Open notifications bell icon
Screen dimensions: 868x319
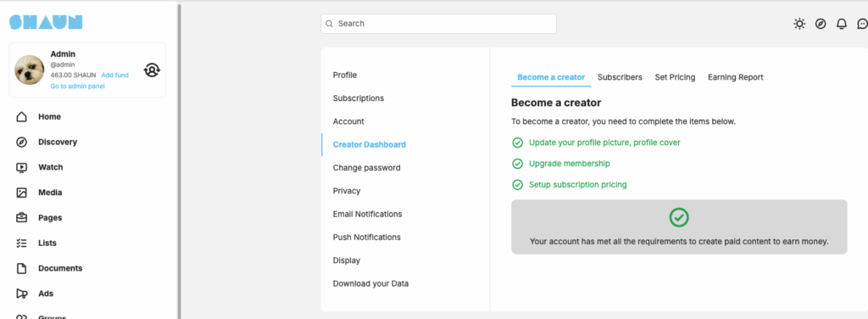[842, 24]
